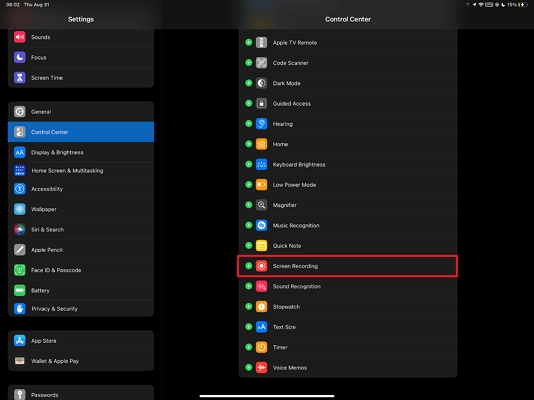Tap the clock time in status bar

pos(13,5)
